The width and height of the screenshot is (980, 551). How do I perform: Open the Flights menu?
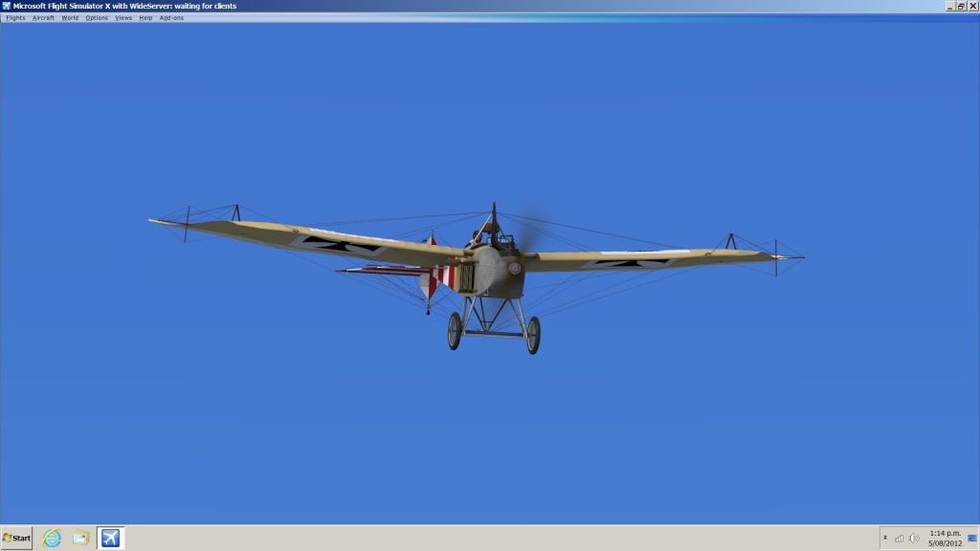tap(15, 18)
